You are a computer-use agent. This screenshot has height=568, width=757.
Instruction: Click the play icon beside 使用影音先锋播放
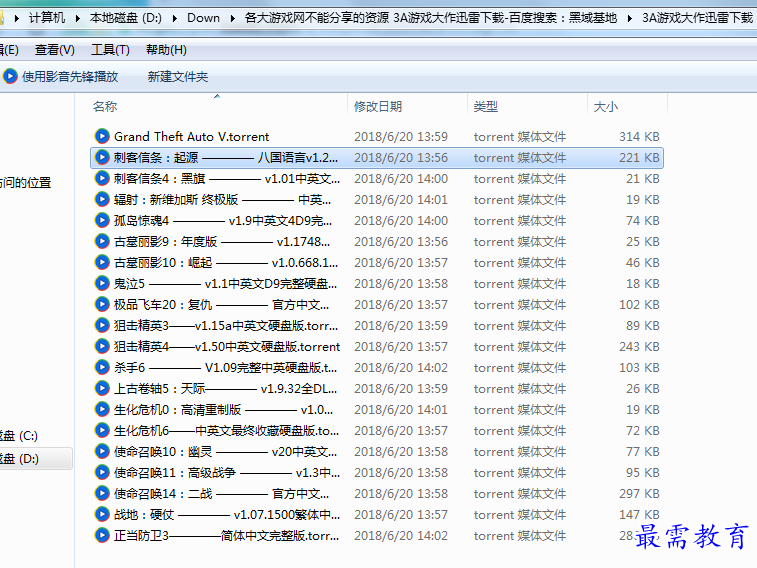[10, 76]
